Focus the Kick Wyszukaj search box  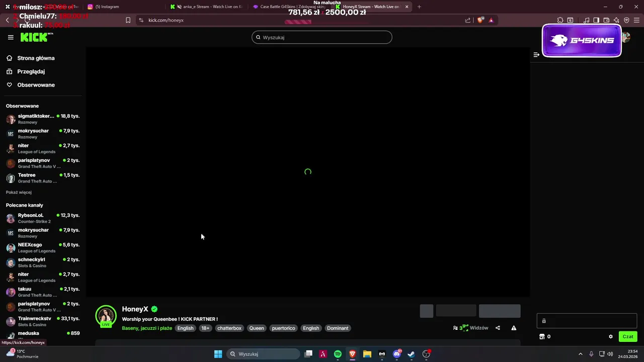(322, 37)
